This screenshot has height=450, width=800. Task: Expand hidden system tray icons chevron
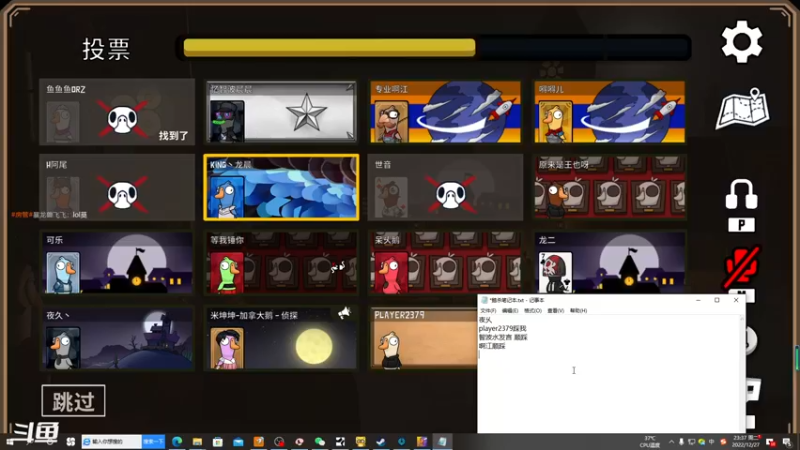pyautogui.click(x=671, y=442)
